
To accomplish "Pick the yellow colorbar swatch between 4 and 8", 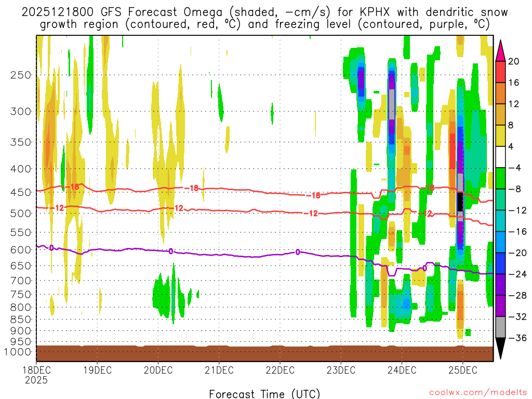I will tap(500, 136).
